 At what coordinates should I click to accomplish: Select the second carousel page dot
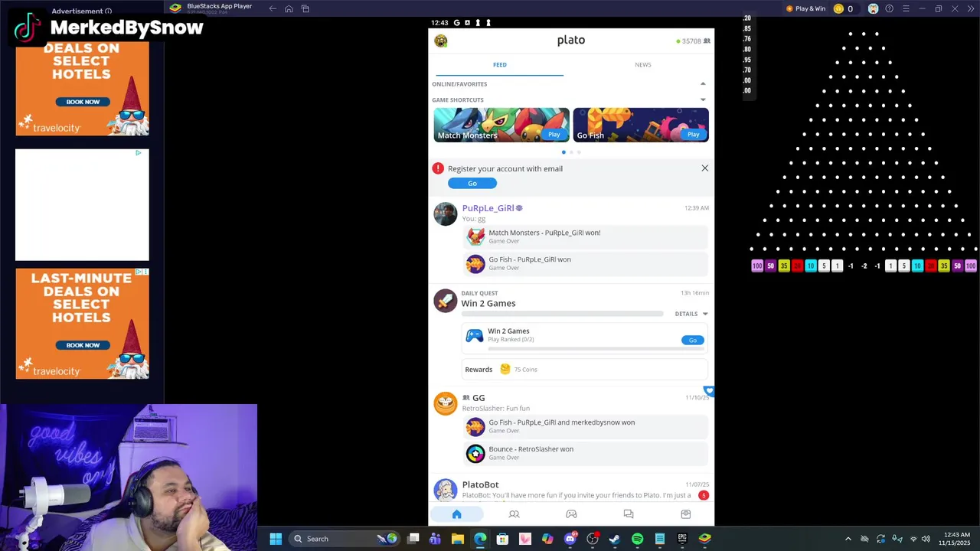tap(571, 152)
